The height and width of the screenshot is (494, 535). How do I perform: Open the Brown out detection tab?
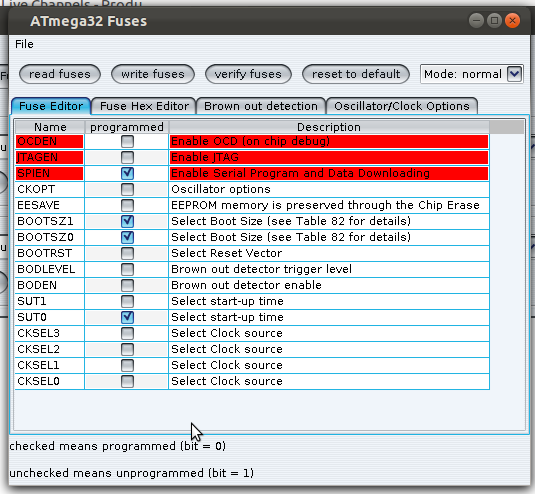pos(261,106)
